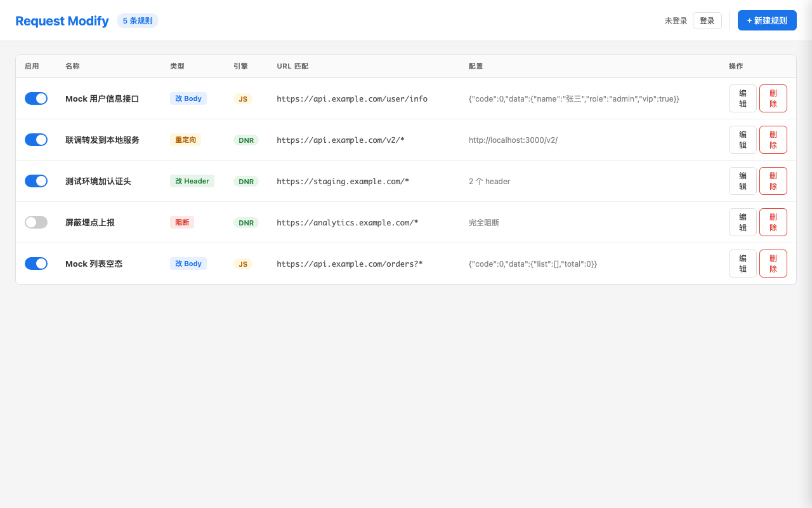The height and width of the screenshot is (508, 812).
Task: Click JS engine badge in Mock 用户信息接口 row
Action: (x=243, y=99)
